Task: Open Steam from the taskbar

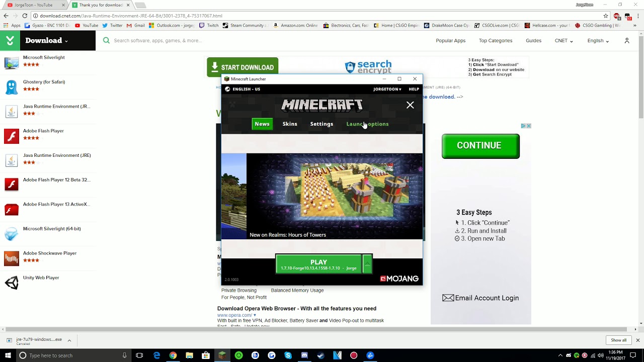Action: (321, 355)
